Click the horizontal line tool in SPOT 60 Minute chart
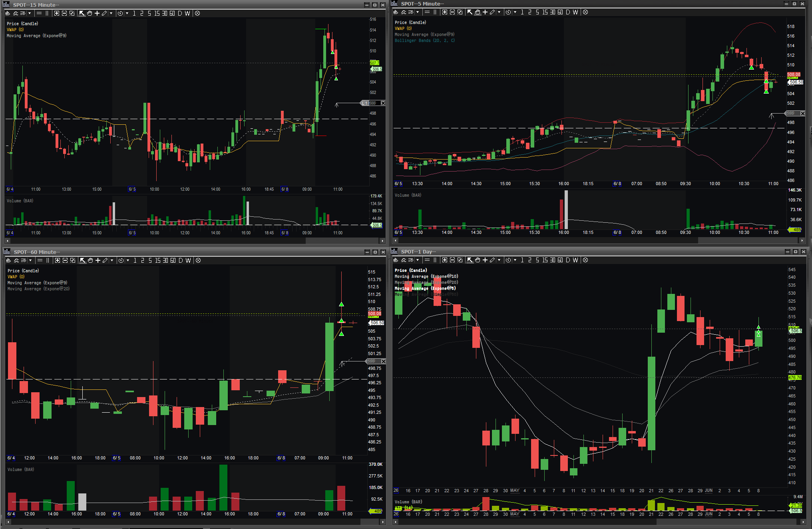This screenshot has width=812, height=529. (x=40, y=260)
